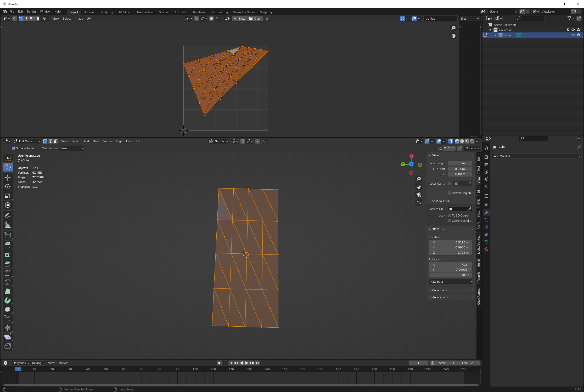Viewport: 584px width, 392px height.
Task: Enable Camera to View lock checkbox
Action: pyautogui.click(x=449, y=221)
